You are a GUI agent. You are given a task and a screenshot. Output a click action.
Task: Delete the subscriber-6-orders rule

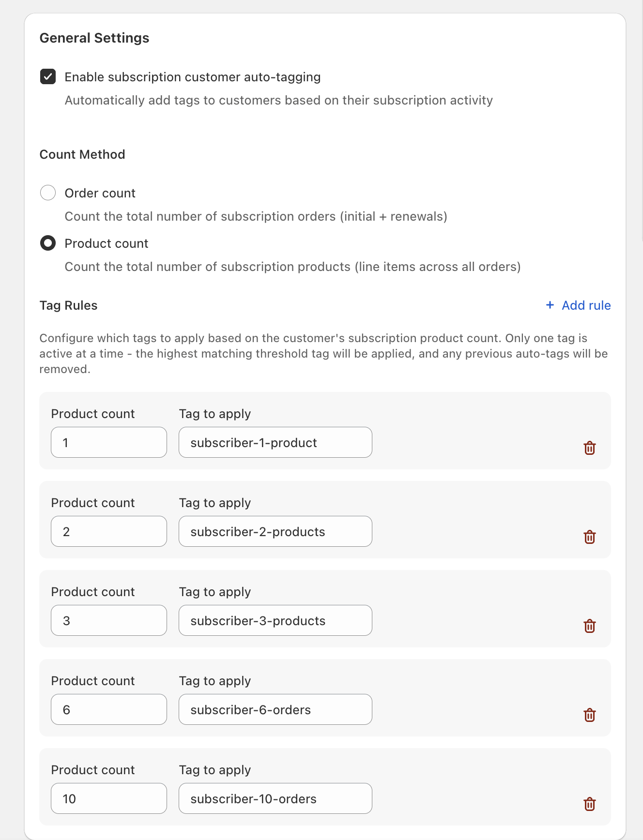(x=590, y=715)
